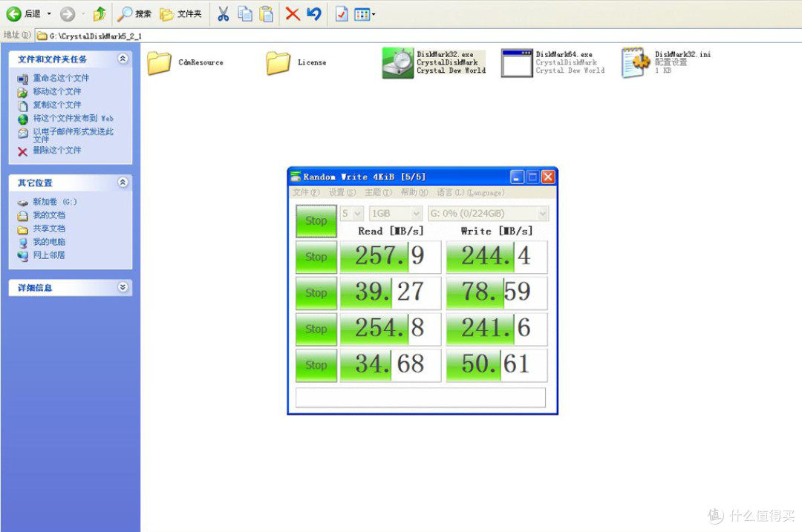802x532 pixels.
Task: Click the Copy toolbar icon
Action: coord(245,14)
